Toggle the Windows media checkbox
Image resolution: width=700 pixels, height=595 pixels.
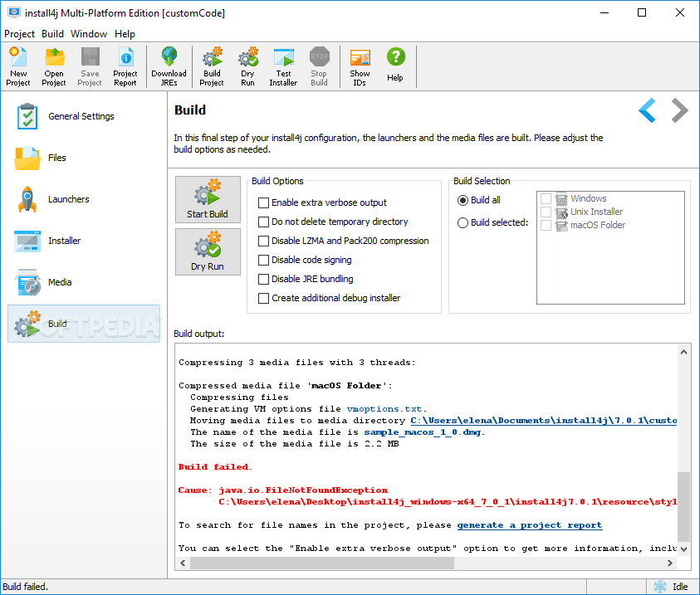click(x=546, y=198)
